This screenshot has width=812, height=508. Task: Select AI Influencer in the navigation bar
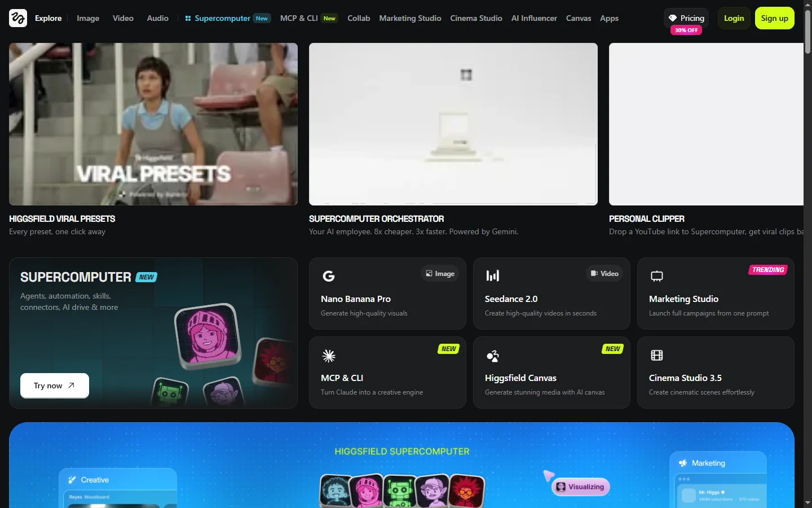pyautogui.click(x=534, y=18)
